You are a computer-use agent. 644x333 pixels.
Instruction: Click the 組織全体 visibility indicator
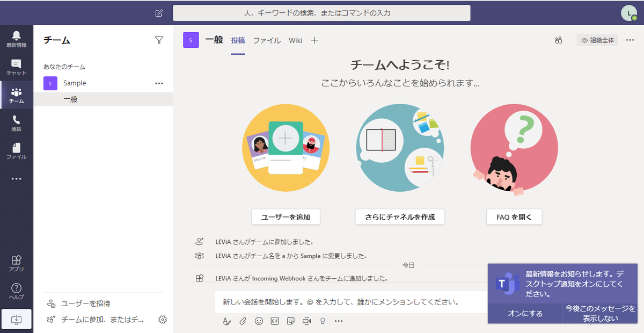pos(597,40)
